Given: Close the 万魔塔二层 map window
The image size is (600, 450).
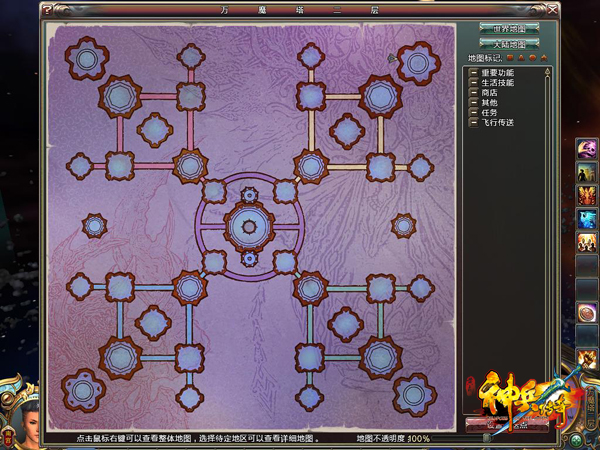Looking at the screenshot, I should 552,9.
